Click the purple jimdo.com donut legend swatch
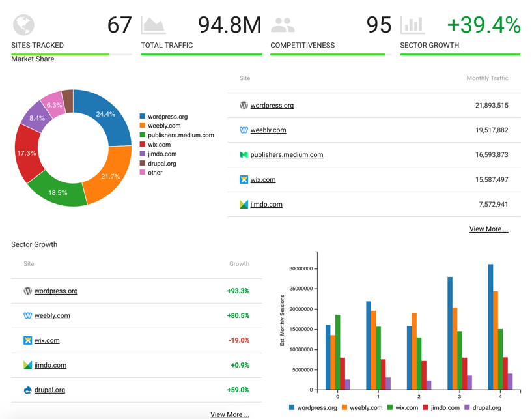This screenshot has width=532, height=419. (143, 154)
